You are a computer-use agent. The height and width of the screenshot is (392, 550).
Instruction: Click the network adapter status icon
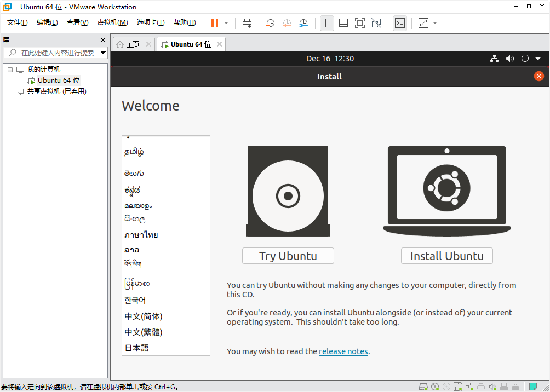pyautogui.click(x=469, y=387)
